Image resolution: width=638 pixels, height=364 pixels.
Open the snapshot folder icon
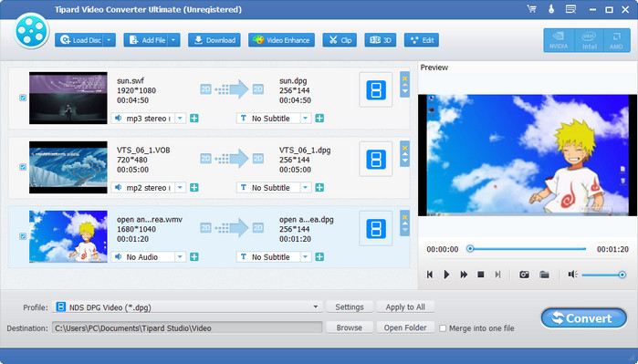point(544,275)
